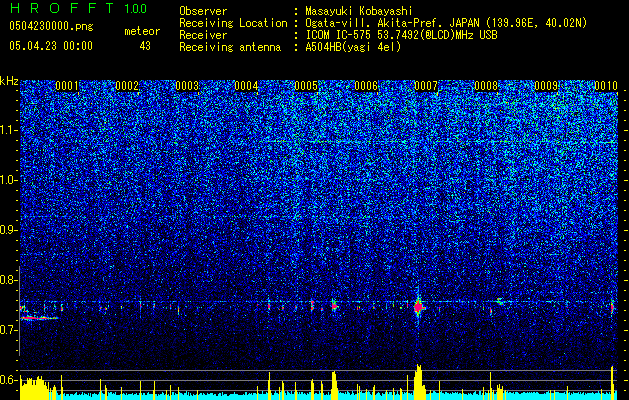The image size is (629, 400).
Task: Click the Receiver label
Action: pos(203,35)
